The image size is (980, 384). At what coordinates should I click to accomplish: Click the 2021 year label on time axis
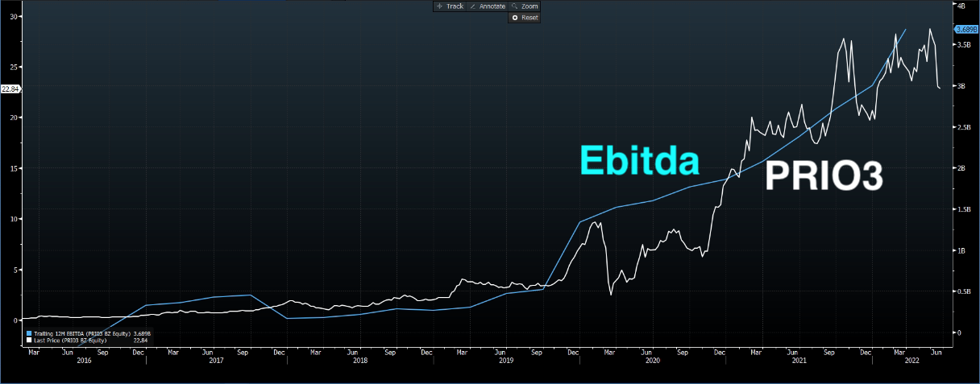click(799, 361)
